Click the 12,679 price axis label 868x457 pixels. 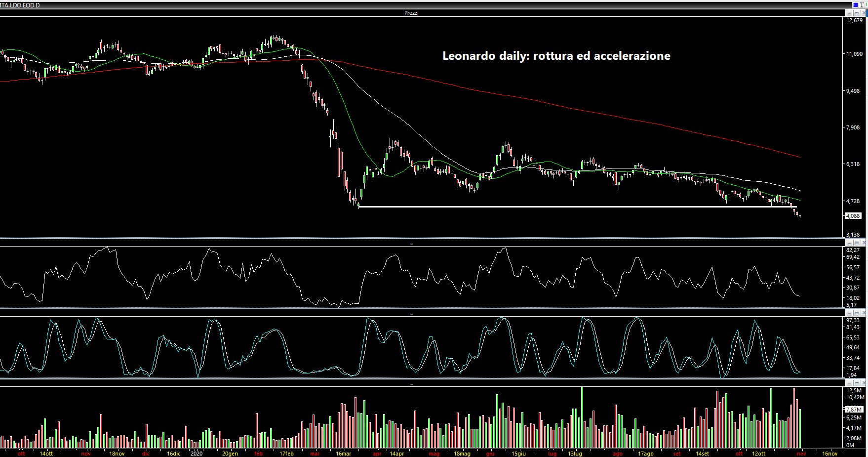pos(854,21)
